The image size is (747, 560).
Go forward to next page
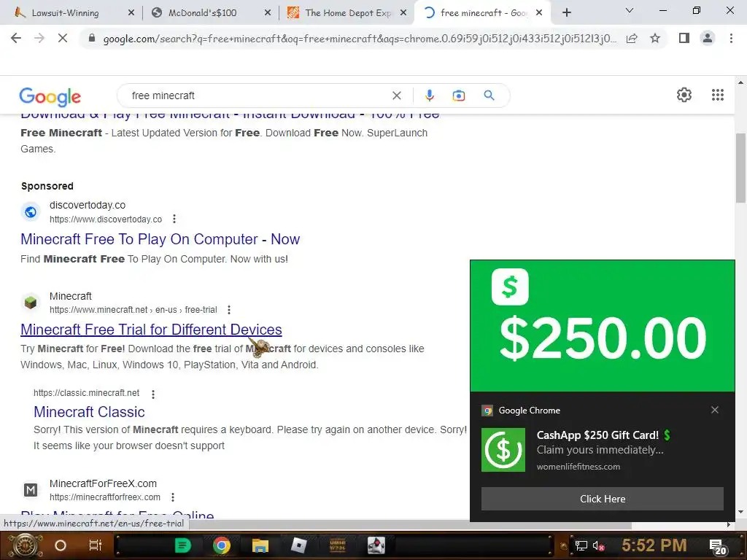tap(39, 38)
